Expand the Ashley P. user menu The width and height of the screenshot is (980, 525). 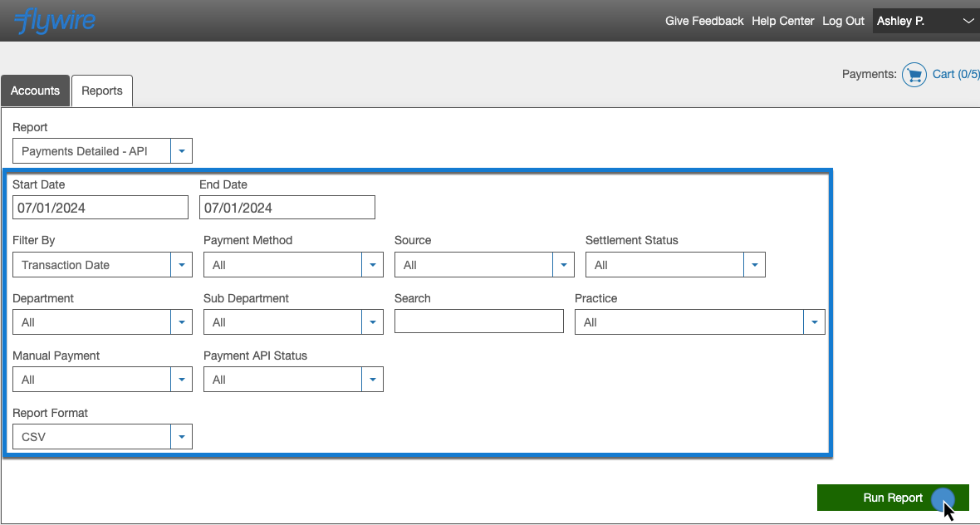tap(925, 21)
